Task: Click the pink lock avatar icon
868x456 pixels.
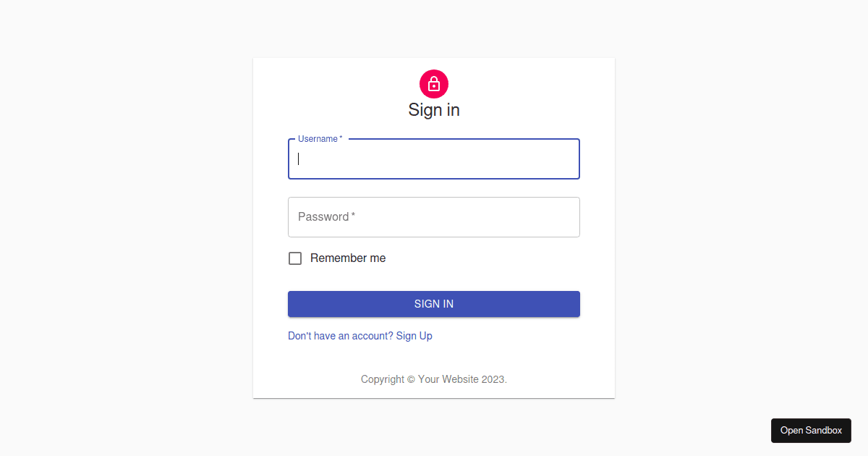Action: click(434, 85)
